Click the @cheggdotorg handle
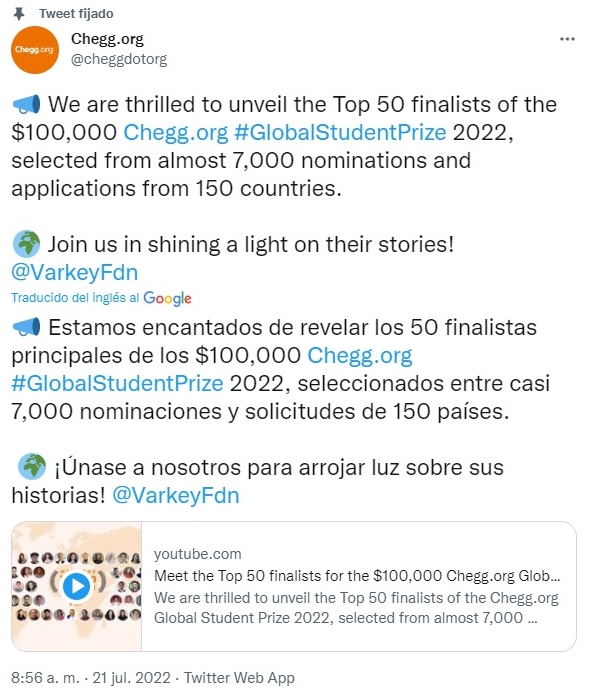 click(119, 59)
